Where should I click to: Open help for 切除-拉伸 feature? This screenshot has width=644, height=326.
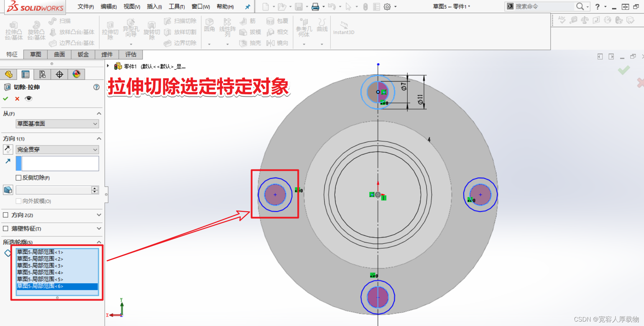[97, 87]
